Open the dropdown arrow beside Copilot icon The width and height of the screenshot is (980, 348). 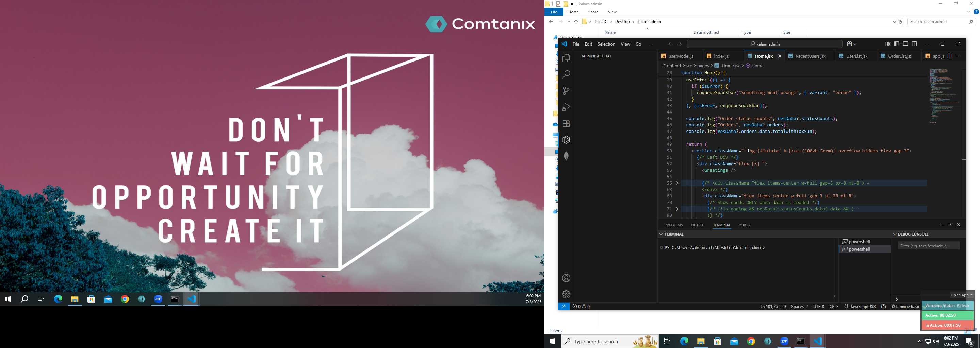855,44
